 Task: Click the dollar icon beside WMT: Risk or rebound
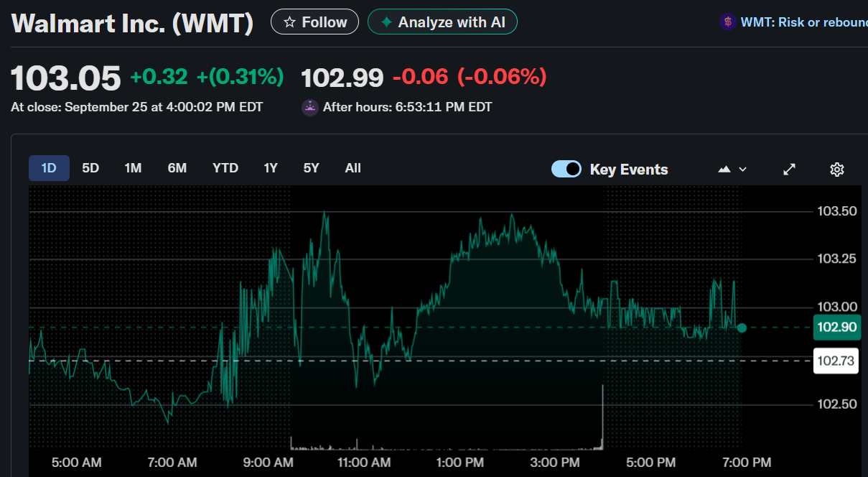tap(727, 22)
